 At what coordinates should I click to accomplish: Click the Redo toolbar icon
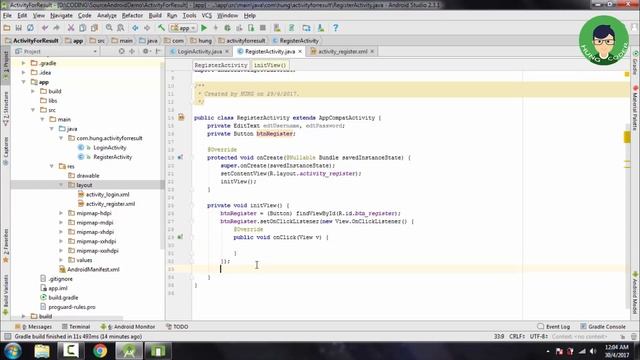coord(56,28)
